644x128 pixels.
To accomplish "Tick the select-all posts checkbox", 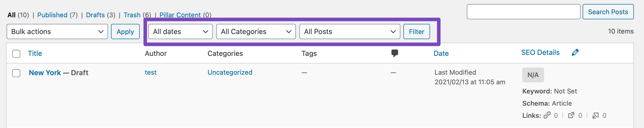I will pos(16,54).
